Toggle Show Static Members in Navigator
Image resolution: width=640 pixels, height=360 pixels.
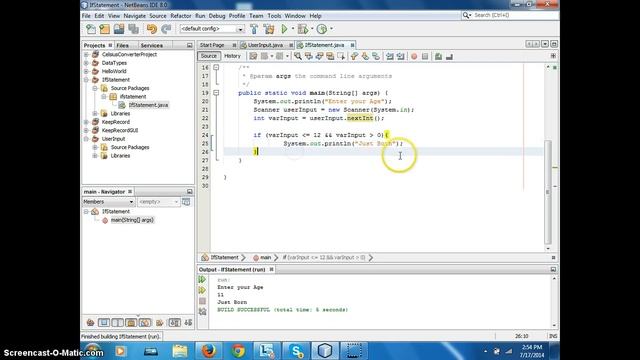point(117,323)
